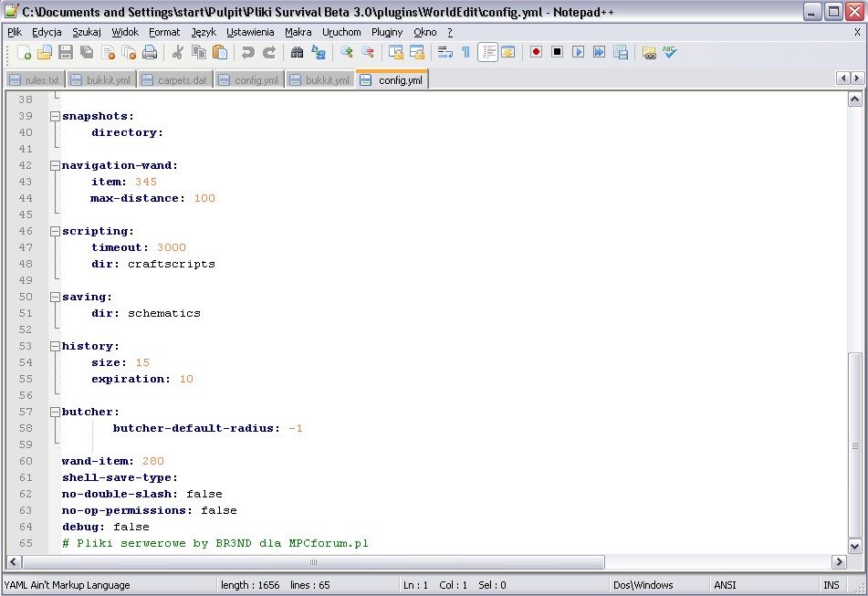This screenshot has height=596, width=868.
Task: Open the Język menu
Action: click(x=204, y=32)
